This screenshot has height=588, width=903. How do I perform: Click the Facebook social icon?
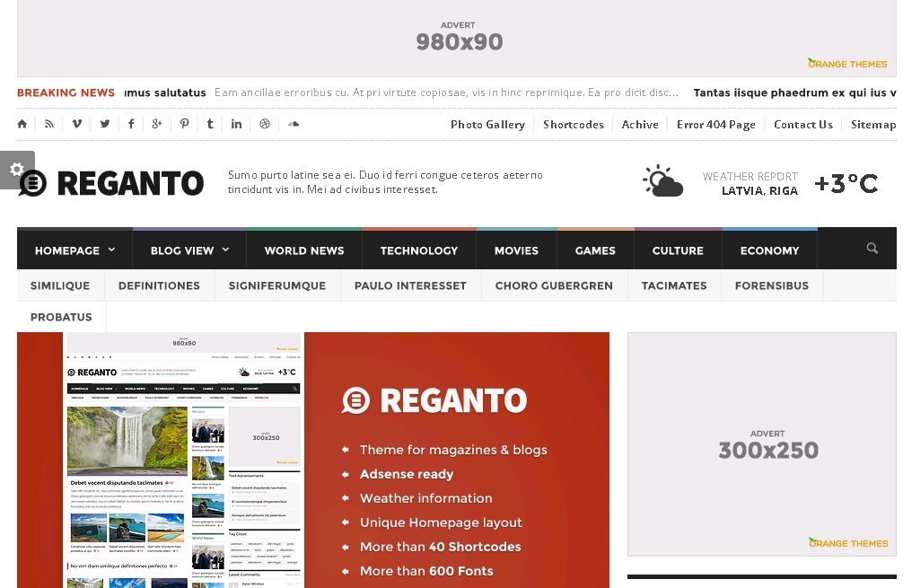131,124
